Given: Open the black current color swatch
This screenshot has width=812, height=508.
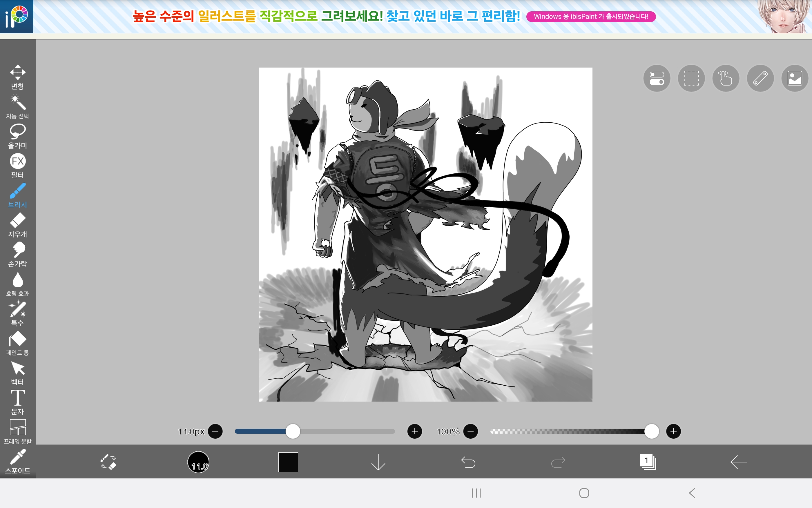Looking at the screenshot, I should click(288, 462).
